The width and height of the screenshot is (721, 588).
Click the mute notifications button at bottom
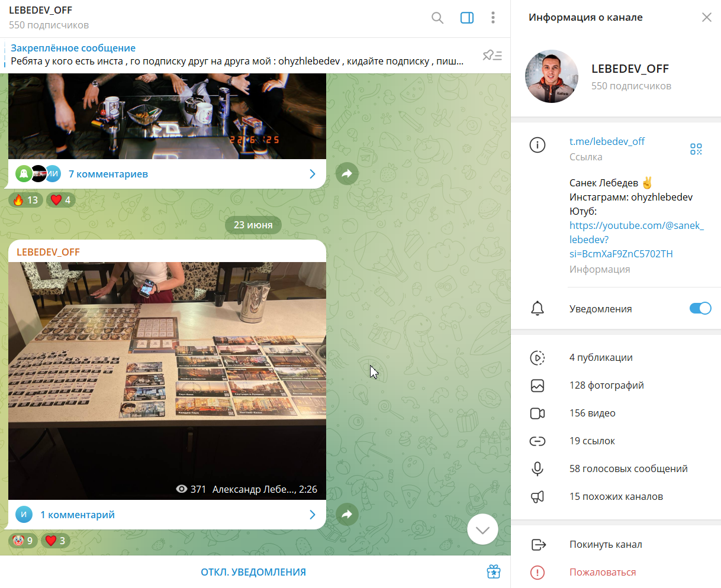(x=253, y=572)
